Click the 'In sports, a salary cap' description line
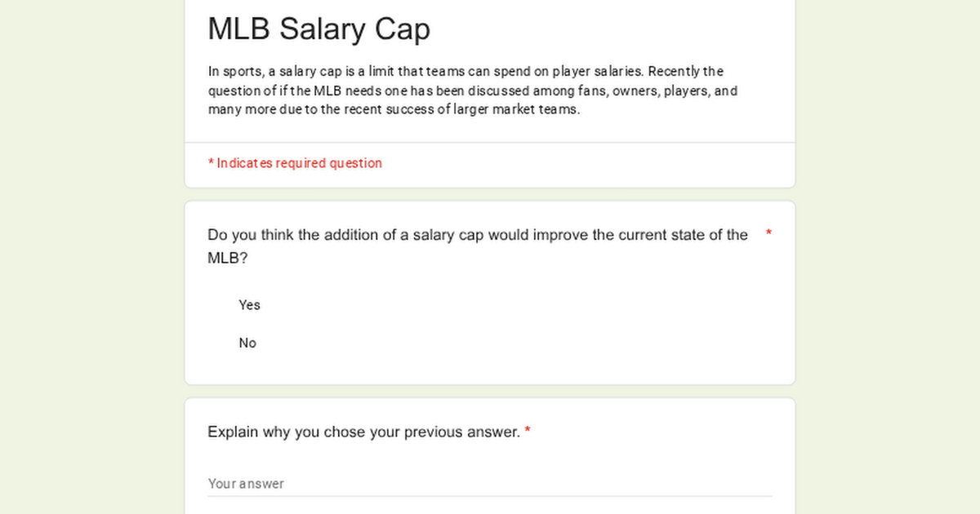The width and height of the screenshot is (980, 514). (465, 72)
